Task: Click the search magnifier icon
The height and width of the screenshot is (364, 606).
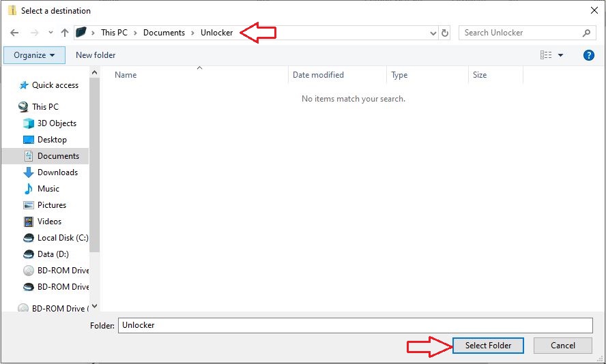Action: tap(586, 33)
